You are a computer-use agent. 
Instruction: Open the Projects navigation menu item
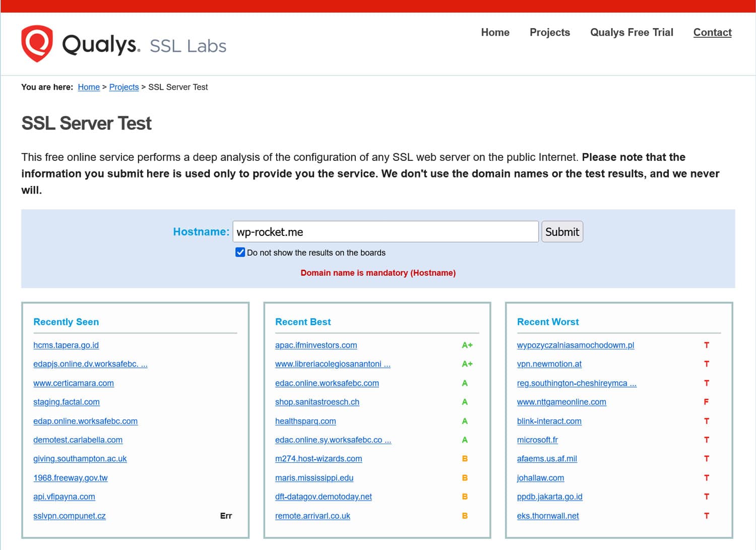tap(549, 32)
